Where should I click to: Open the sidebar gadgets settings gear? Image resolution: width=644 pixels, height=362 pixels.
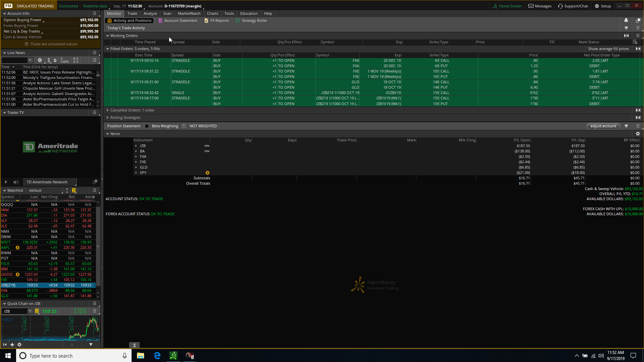19,345
